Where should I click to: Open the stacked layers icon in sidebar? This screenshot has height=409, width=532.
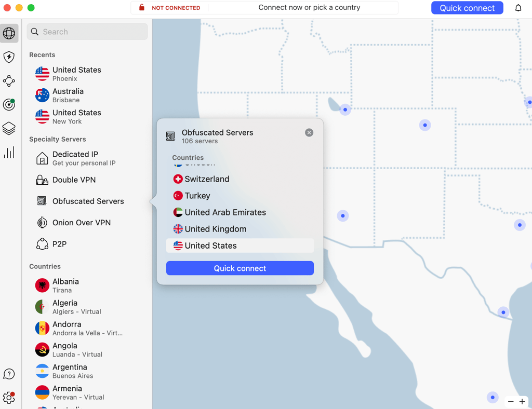pyautogui.click(x=9, y=128)
